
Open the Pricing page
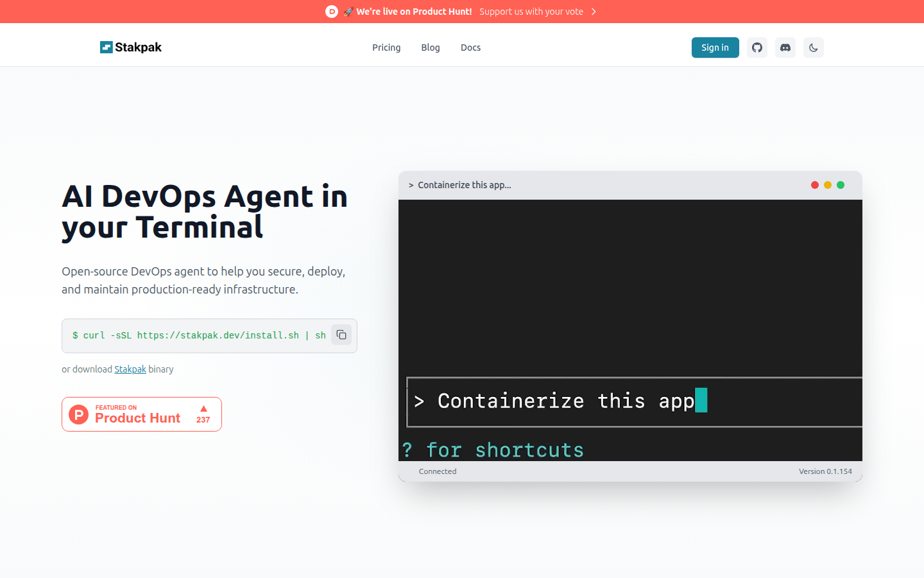[386, 48]
